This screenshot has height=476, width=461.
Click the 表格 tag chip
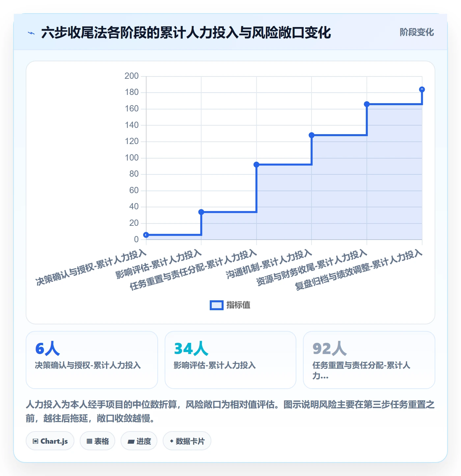pos(97,441)
